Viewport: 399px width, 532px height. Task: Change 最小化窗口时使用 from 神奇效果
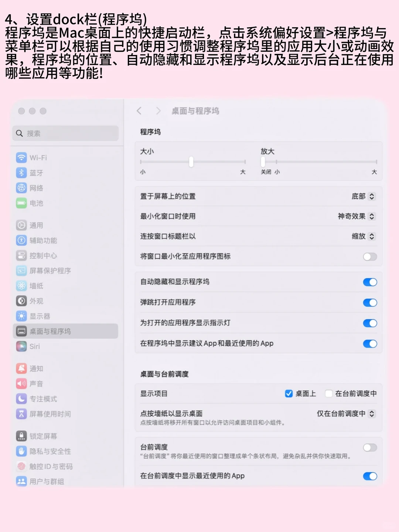click(355, 216)
